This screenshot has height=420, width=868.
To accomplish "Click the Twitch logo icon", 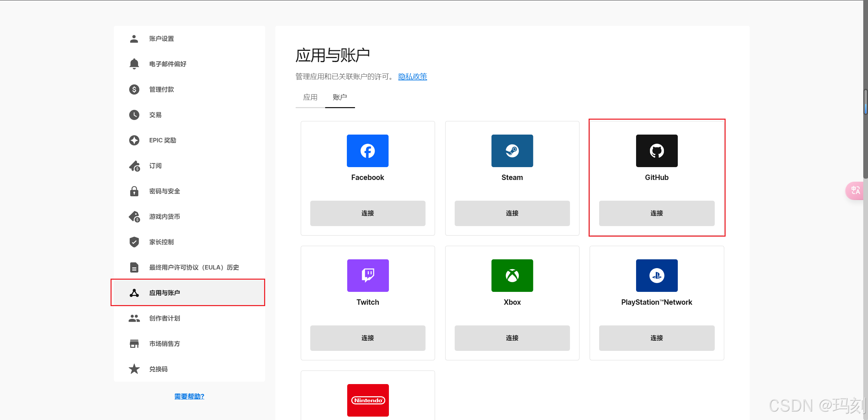I will [368, 275].
